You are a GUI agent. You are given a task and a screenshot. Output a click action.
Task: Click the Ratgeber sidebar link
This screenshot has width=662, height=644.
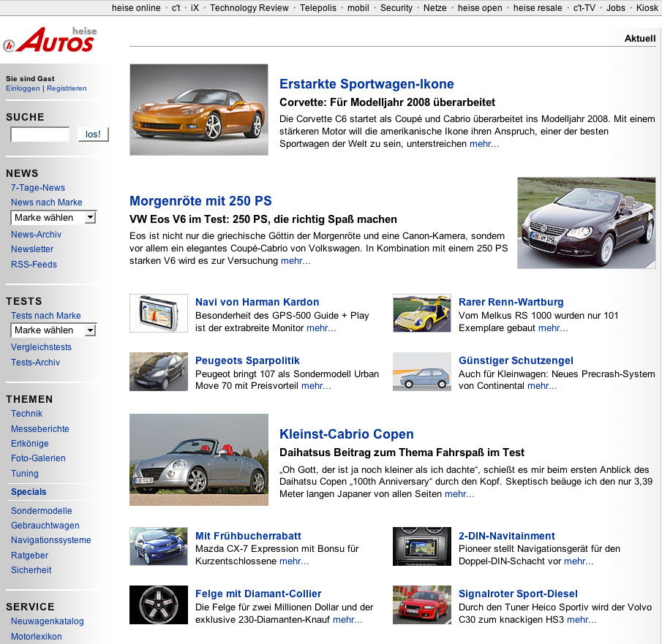coord(29,556)
